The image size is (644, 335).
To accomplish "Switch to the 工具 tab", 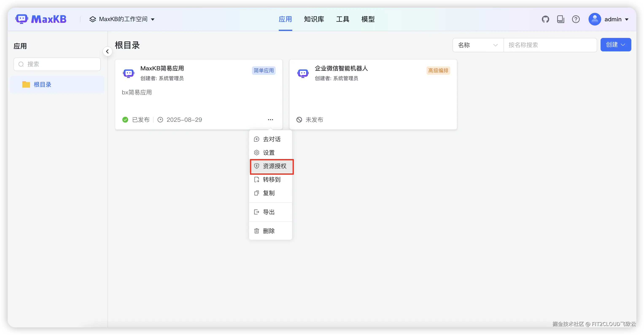I will [x=342, y=19].
